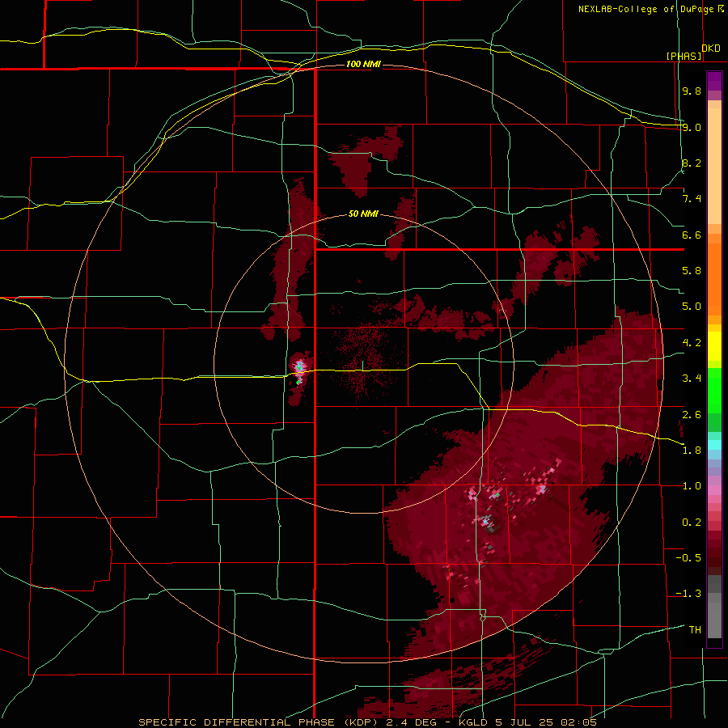Click the 1.8 scale value
This screenshot has height=728, width=728.
coord(692,451)
